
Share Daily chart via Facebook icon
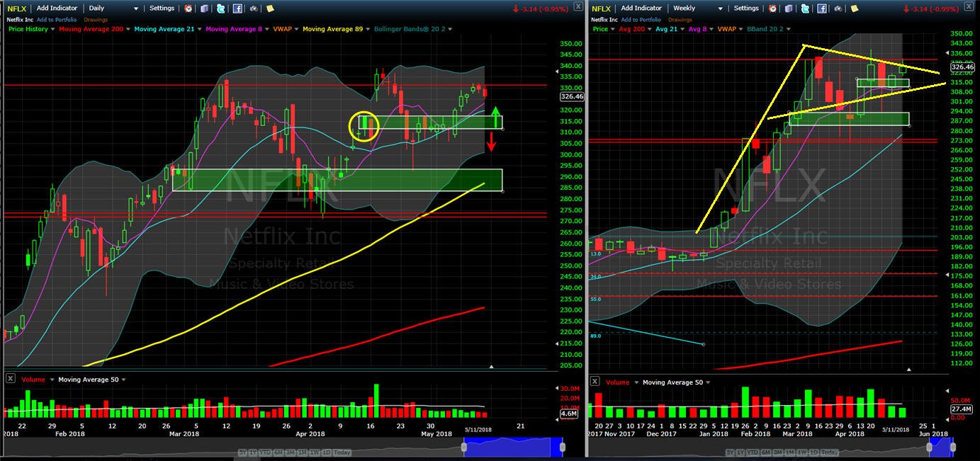(237, 8)
